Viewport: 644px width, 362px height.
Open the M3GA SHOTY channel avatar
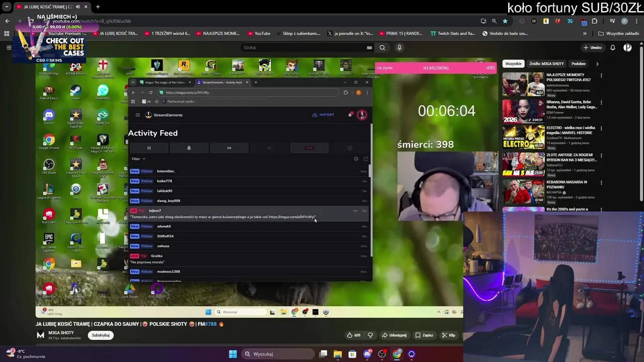40,335
